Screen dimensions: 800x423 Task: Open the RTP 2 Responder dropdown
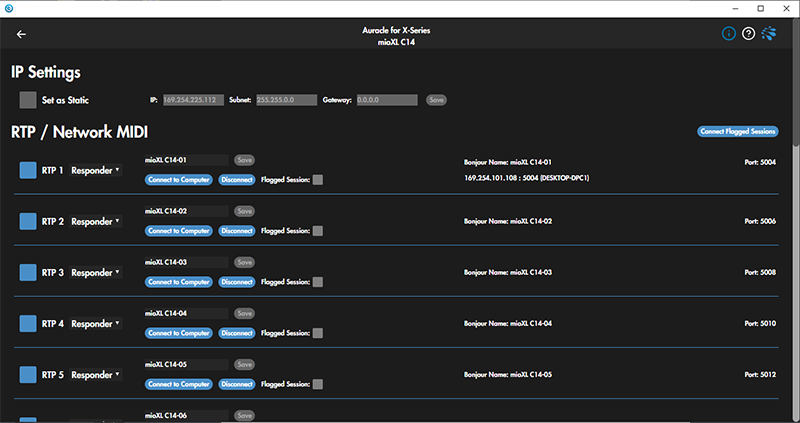pyautogui.click(x=95, y=221)
